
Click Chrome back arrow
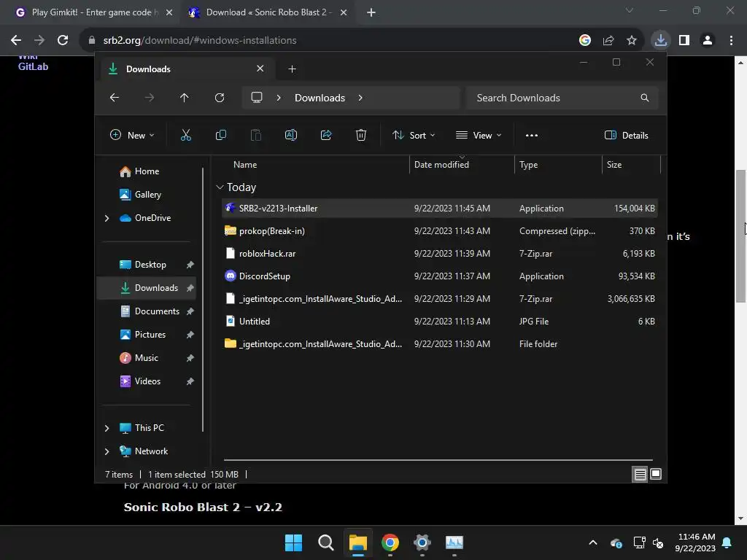pos(16,41)
